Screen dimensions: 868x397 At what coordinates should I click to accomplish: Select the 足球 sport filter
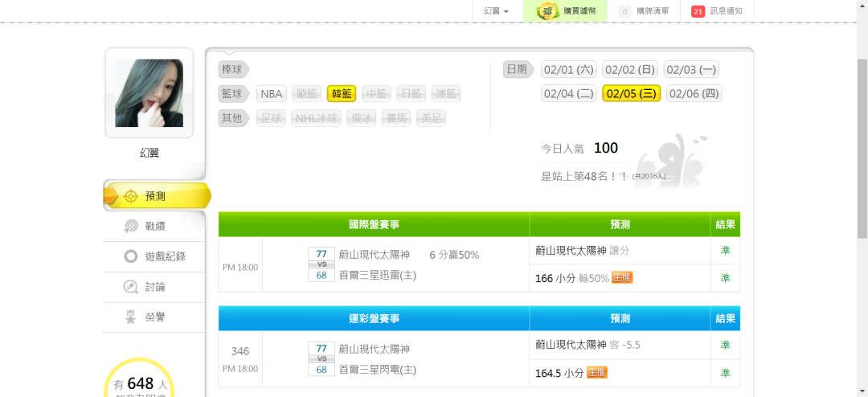pyautogui.click(x=272, y=118)
